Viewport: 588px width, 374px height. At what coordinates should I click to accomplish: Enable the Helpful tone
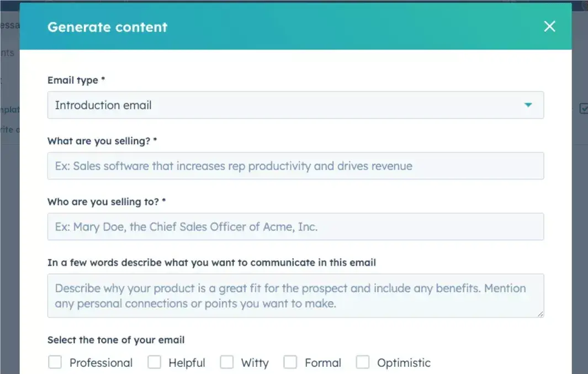[x=154, y=362]
